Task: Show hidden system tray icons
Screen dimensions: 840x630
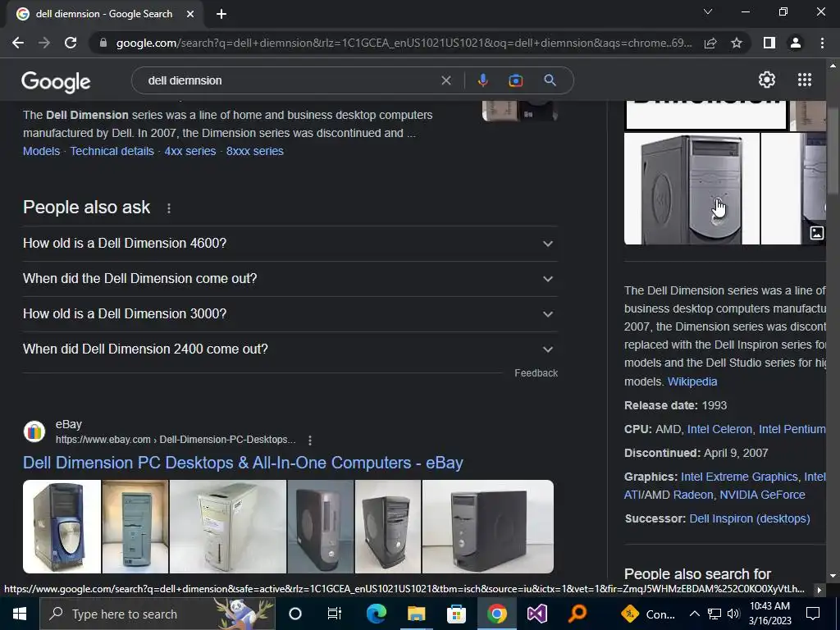Action: tap(694, 614)
